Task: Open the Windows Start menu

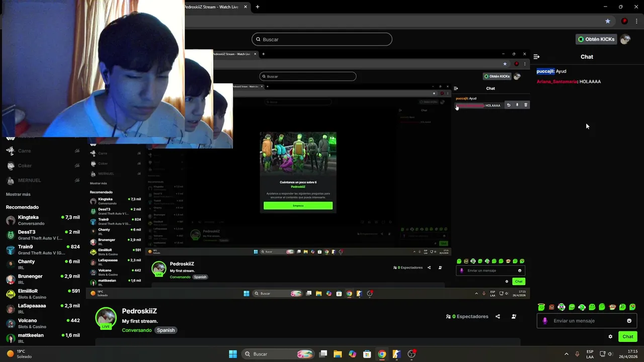Action: coord(233,354)
